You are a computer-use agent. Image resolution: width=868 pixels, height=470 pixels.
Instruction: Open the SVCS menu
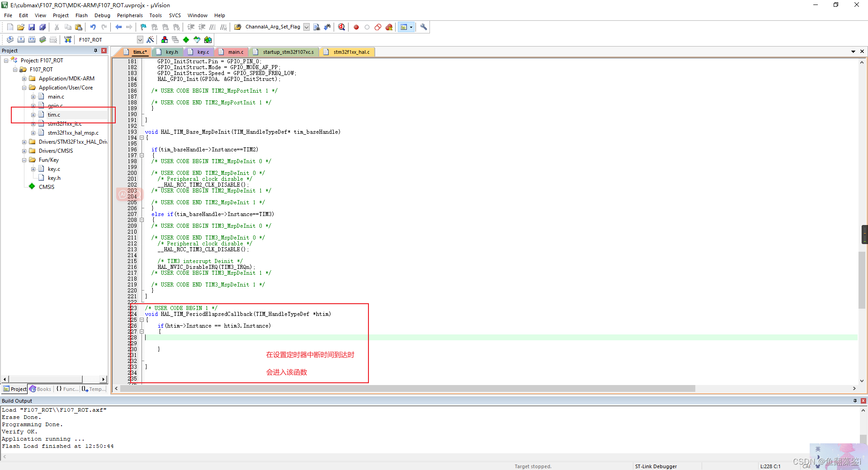pyautogui.click(x=175, y=15)
